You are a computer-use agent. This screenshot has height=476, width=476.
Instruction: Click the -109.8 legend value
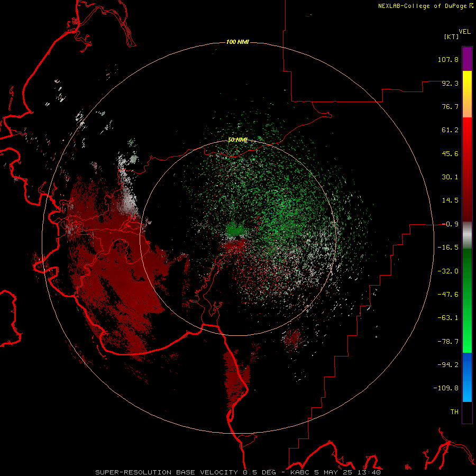tap(446, 388)
